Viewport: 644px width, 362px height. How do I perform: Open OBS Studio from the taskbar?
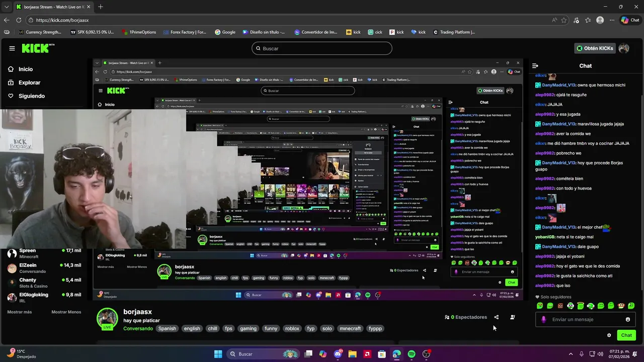(x=426, y=354)
